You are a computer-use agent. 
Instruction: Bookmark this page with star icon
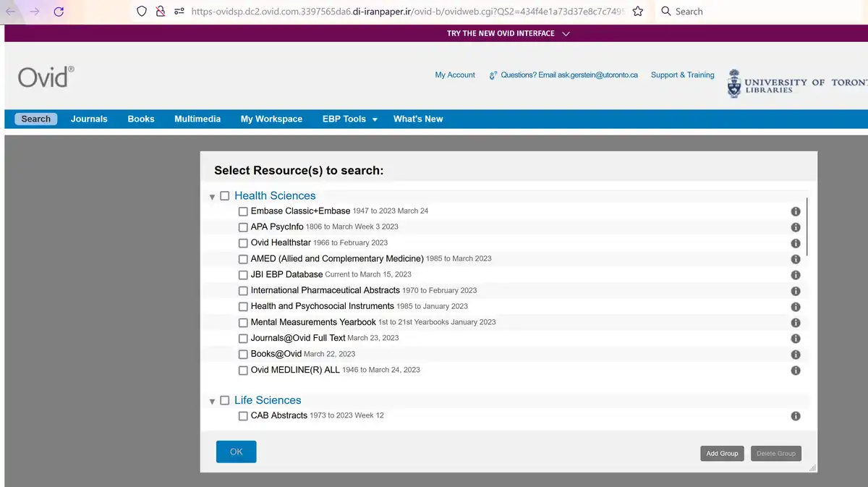[x=637, y=12]
